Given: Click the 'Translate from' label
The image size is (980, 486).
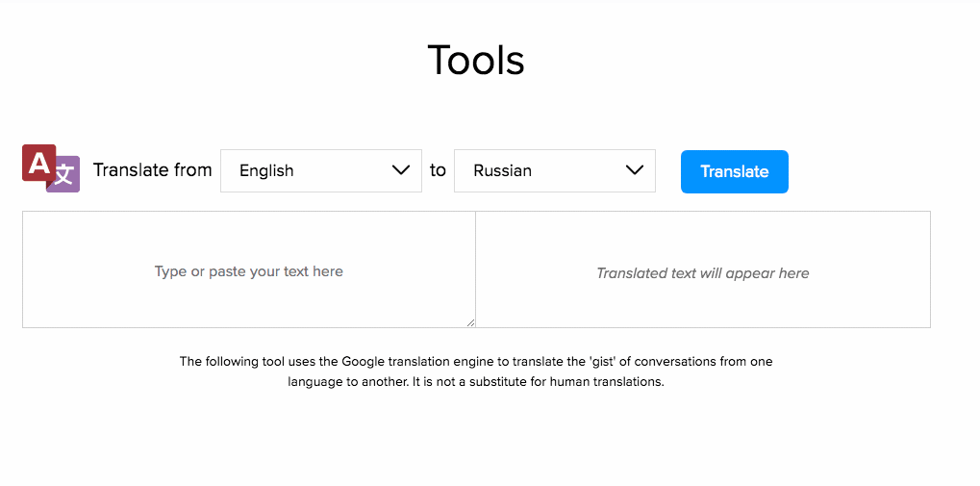Looking at the screenshot, I should [x=152, y=170].
